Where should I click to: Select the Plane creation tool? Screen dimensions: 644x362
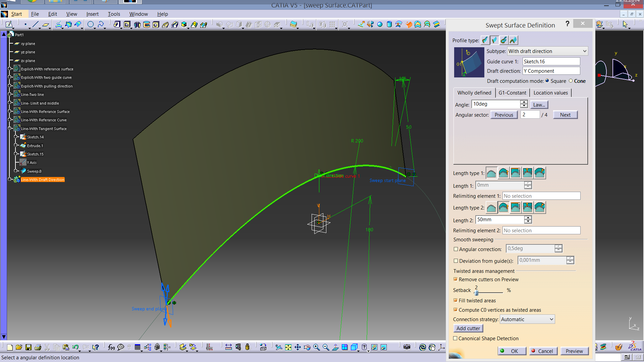click(45, 24)
